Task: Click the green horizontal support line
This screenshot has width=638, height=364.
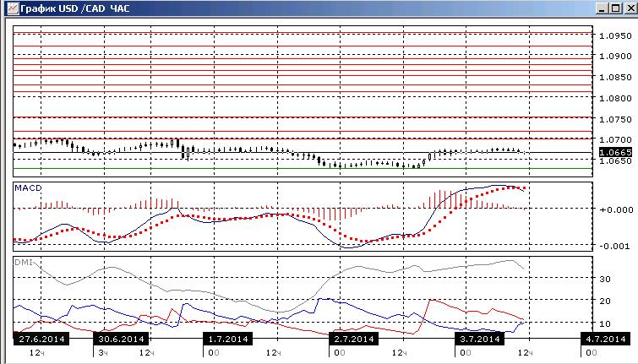Action: pos(303,168)
